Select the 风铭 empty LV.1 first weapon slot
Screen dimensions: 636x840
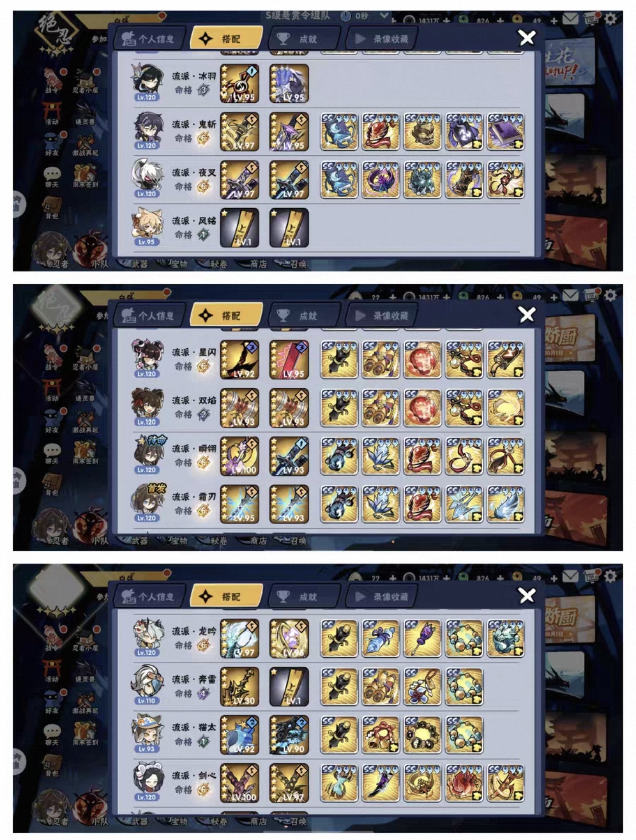[240, 228]
